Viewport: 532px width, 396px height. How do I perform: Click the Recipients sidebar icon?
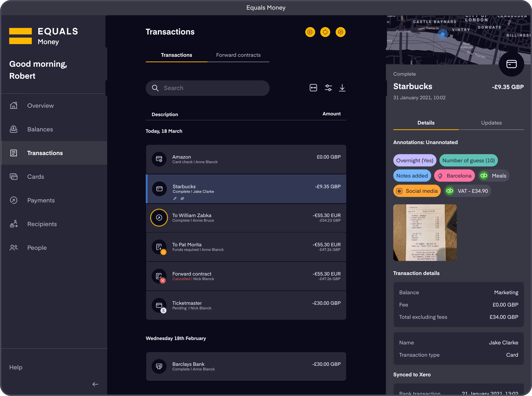pos(14,224)
